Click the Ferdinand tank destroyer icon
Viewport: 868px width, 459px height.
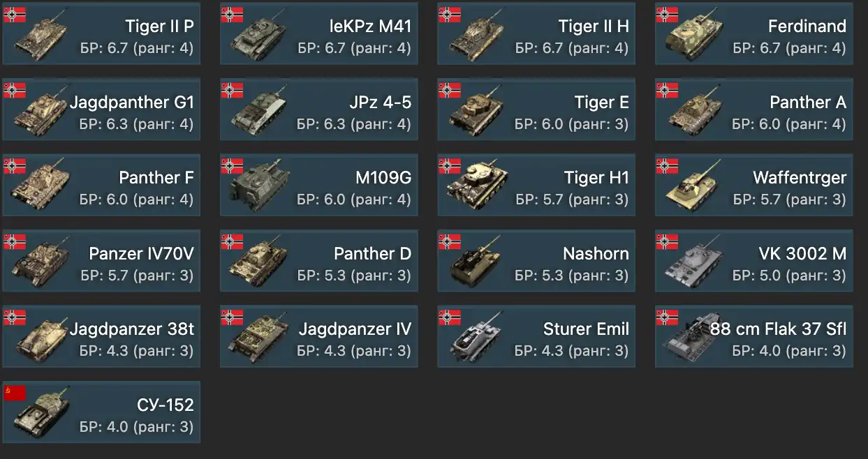(x=695, y=35)
